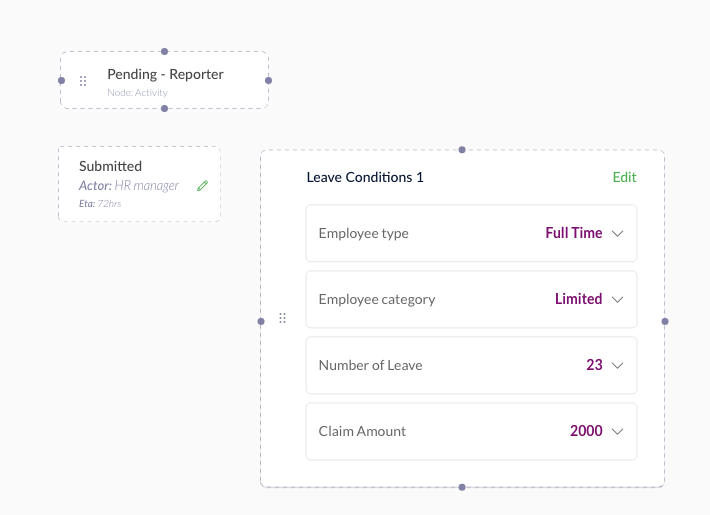Select the Full Time value

(574, 233)
